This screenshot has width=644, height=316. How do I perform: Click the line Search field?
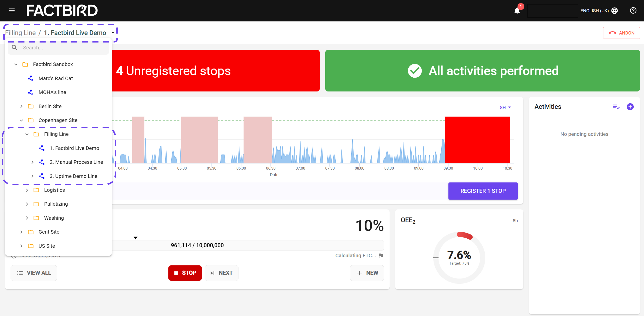point(58,48)
